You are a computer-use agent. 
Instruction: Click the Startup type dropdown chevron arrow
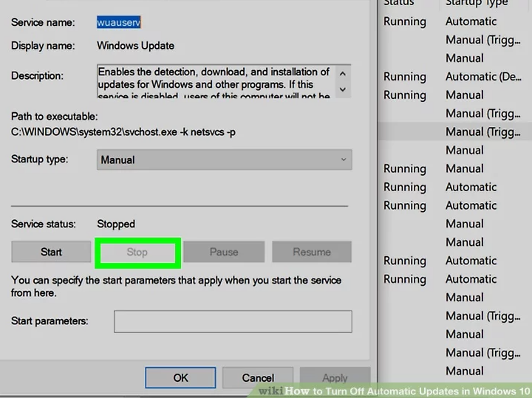point(344,159)
